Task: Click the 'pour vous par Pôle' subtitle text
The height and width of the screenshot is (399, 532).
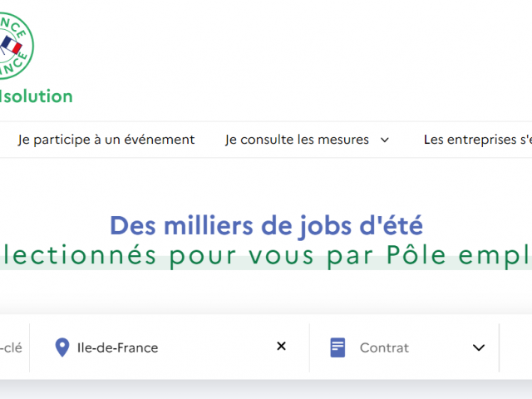Action: click(x=308, y=256)
